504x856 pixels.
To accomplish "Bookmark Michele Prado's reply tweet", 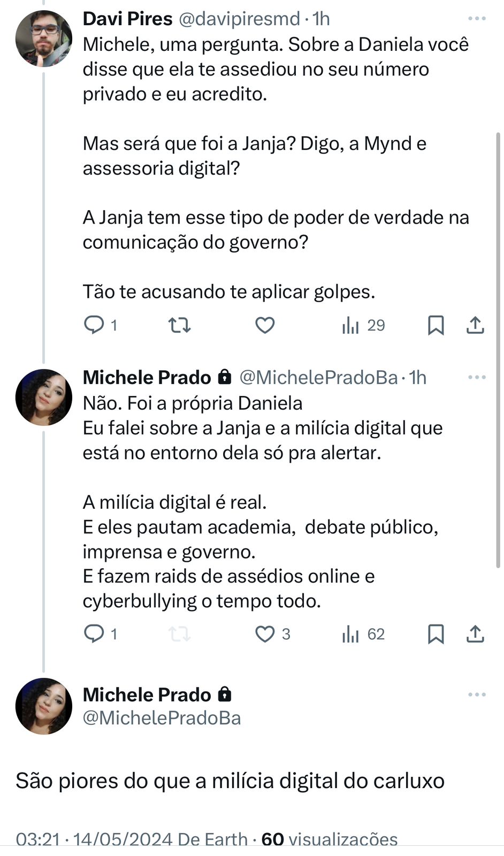I will coord(436,633).
